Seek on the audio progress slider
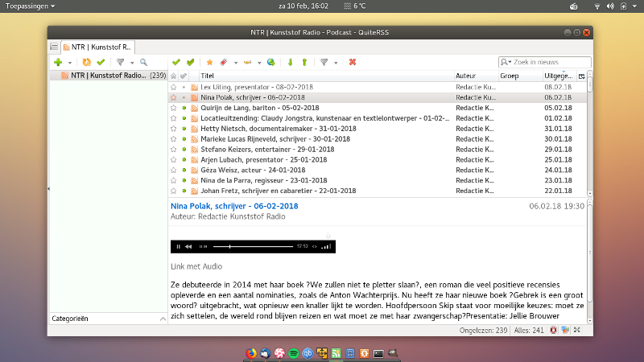The width and height of the screenshot is (644, 362). 253,247
